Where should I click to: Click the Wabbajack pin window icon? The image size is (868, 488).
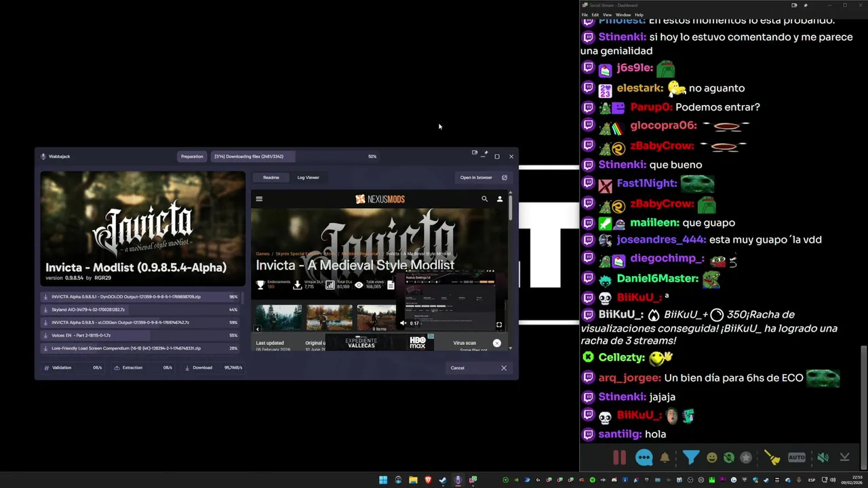click(486, 153)
